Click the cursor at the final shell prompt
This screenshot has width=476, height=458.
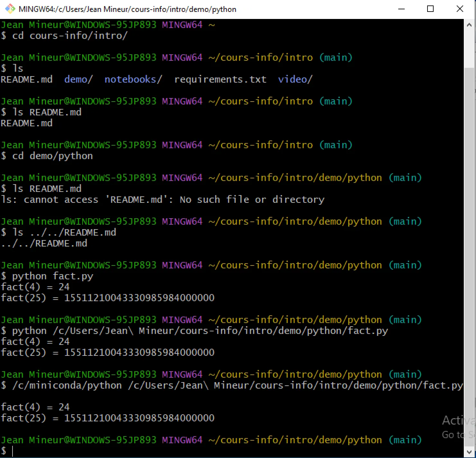(x=13, y=451)
